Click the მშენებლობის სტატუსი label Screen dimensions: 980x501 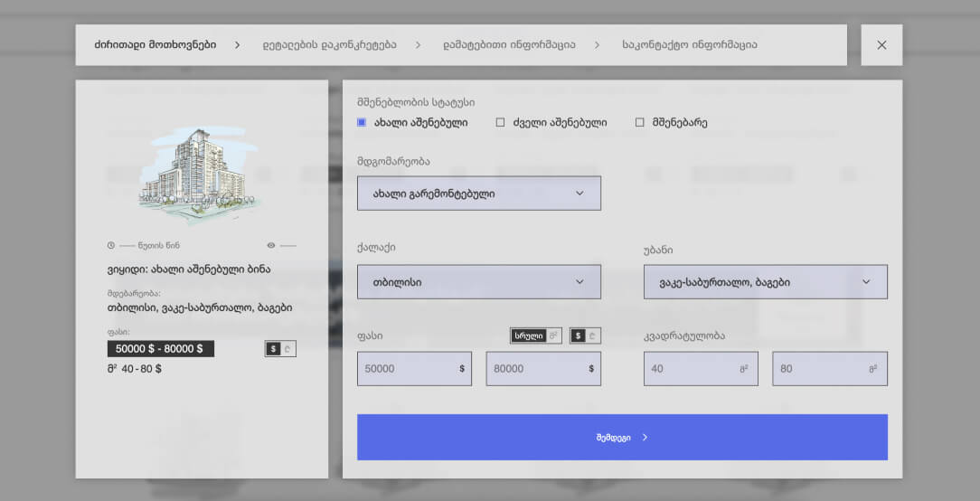(x=416, y=102)
